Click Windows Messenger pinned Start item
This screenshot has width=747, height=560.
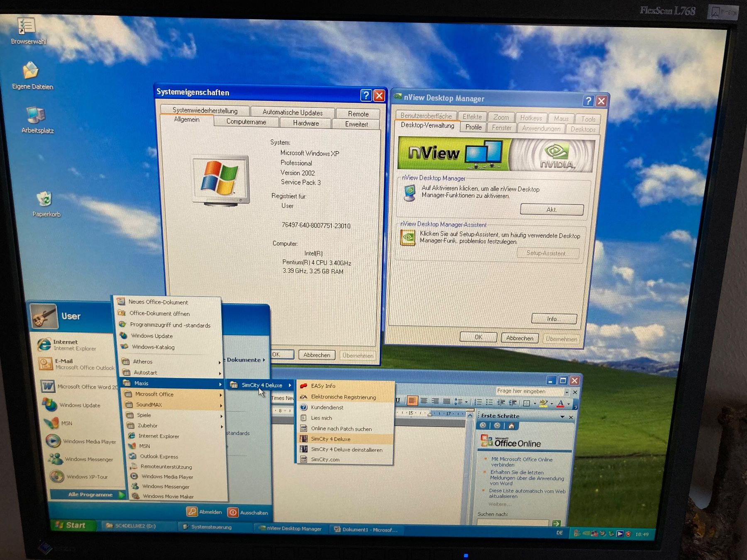(83, 459)
